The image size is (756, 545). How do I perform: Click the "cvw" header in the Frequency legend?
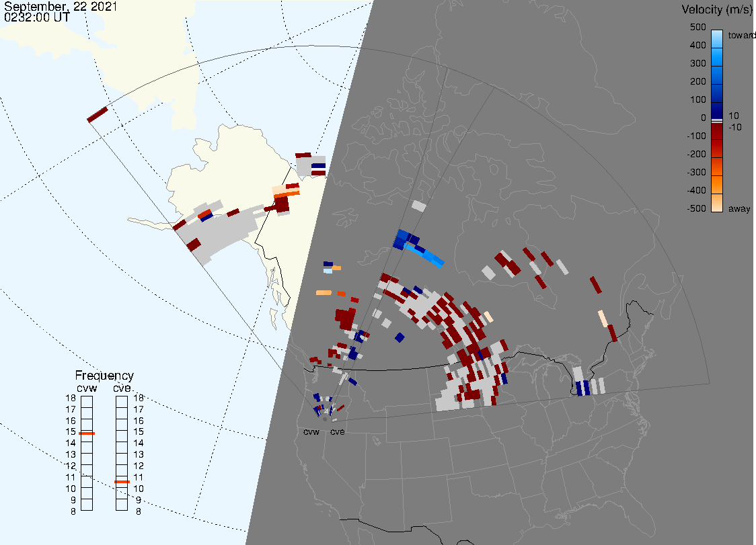87,388
